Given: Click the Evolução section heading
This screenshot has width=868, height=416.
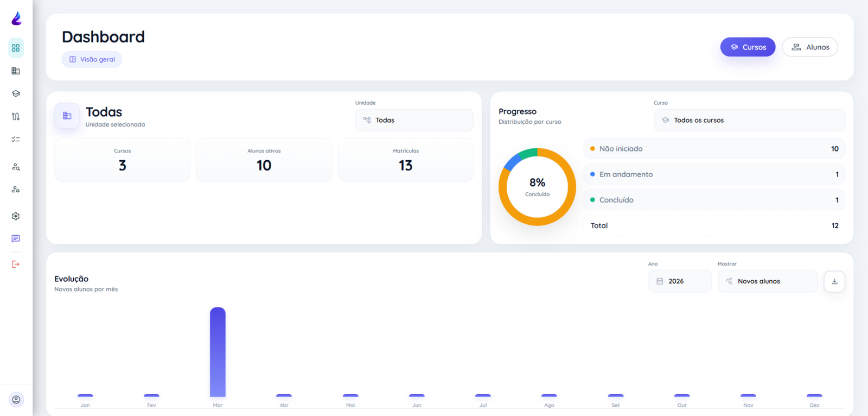Looking at the screenshot, I should (71, 279).
